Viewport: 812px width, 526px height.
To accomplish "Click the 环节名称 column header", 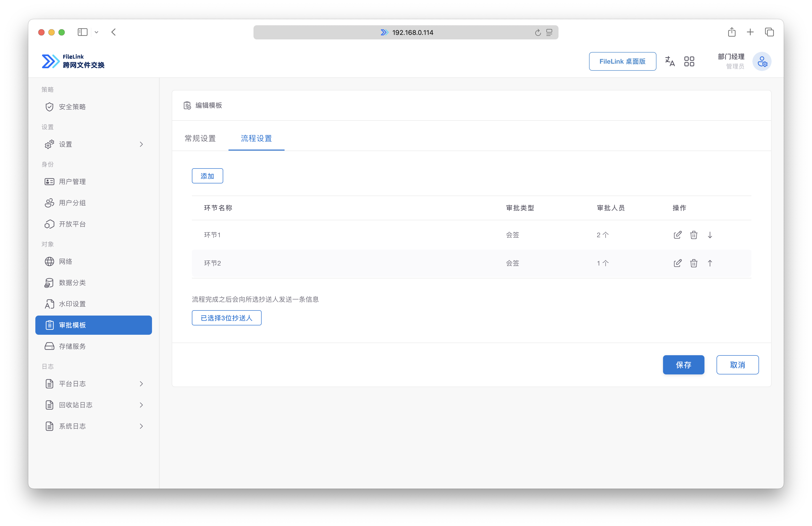I will point(218,208).
